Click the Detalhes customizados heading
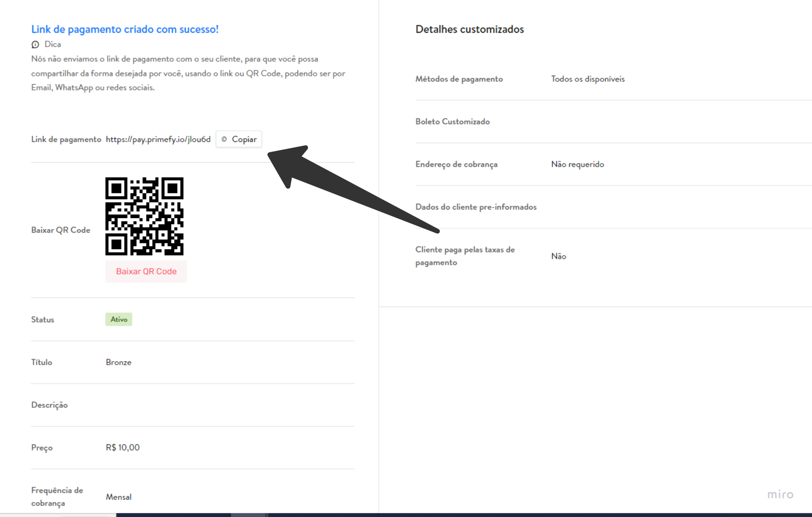The height and width of the screenshot is (517, 812). click(470, 29)
